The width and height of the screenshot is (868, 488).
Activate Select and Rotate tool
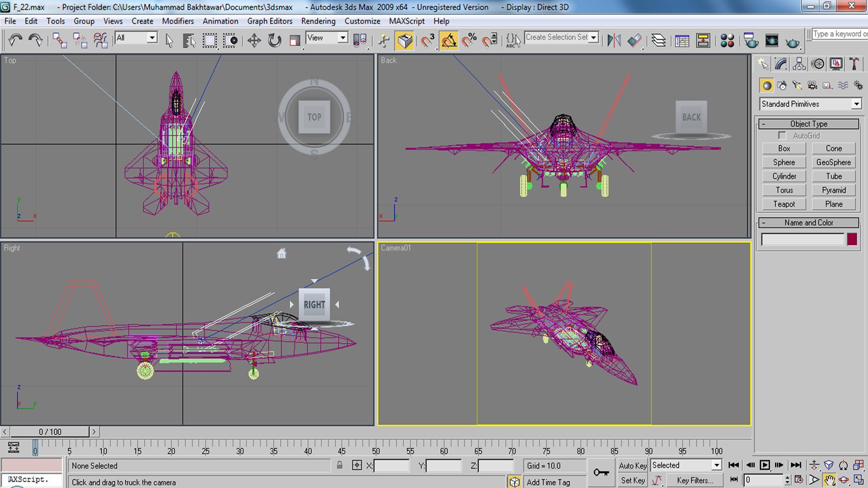click(x=274, y=41)
